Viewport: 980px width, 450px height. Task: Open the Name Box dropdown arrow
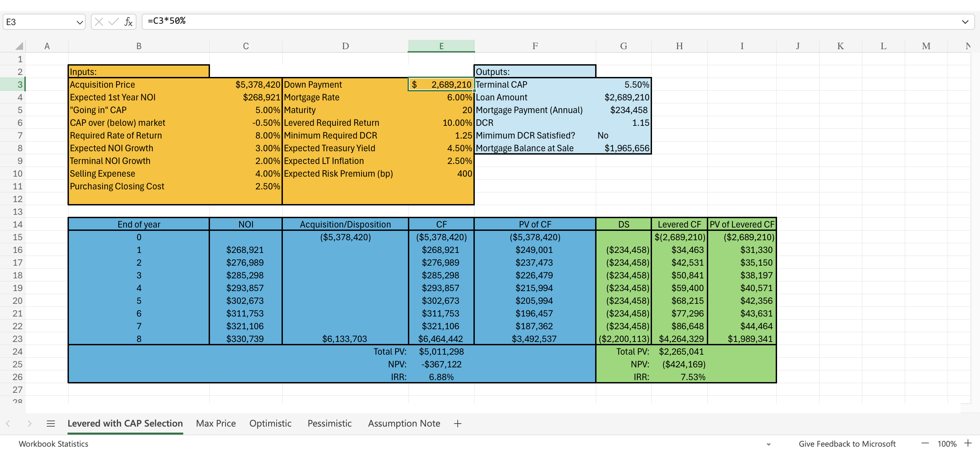(x=80, y=22)
